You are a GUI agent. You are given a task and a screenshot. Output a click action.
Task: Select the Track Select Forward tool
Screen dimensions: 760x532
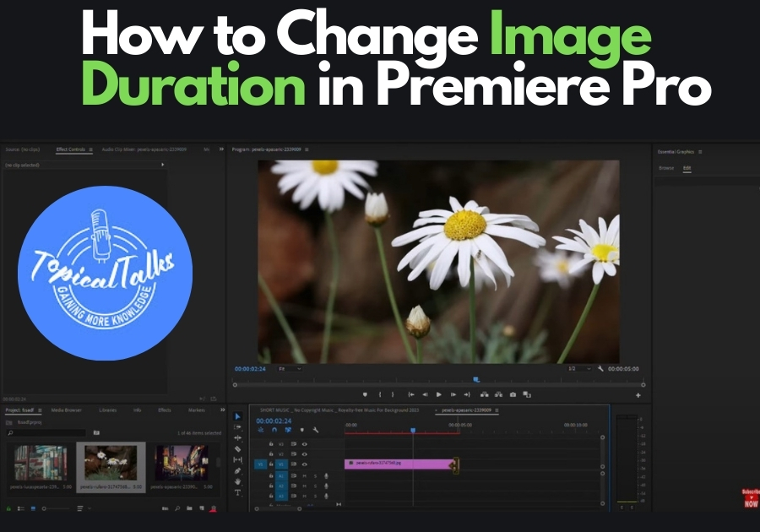(237, 427)
